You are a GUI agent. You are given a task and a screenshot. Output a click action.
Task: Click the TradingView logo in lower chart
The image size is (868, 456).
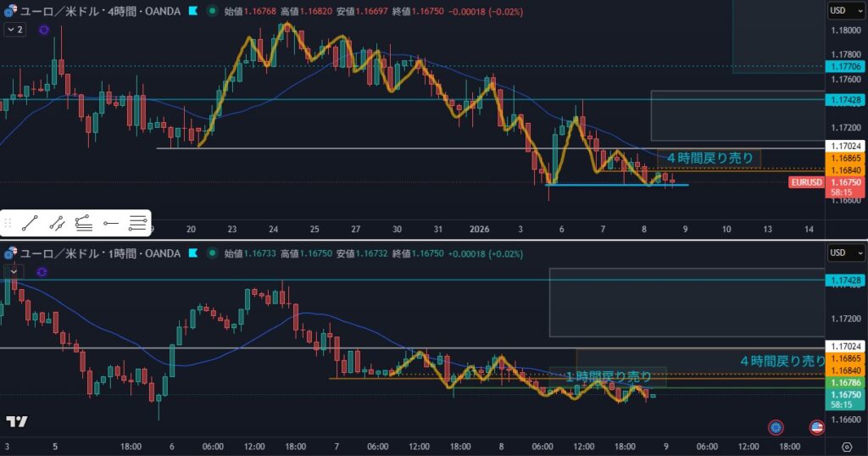(16, 421)
